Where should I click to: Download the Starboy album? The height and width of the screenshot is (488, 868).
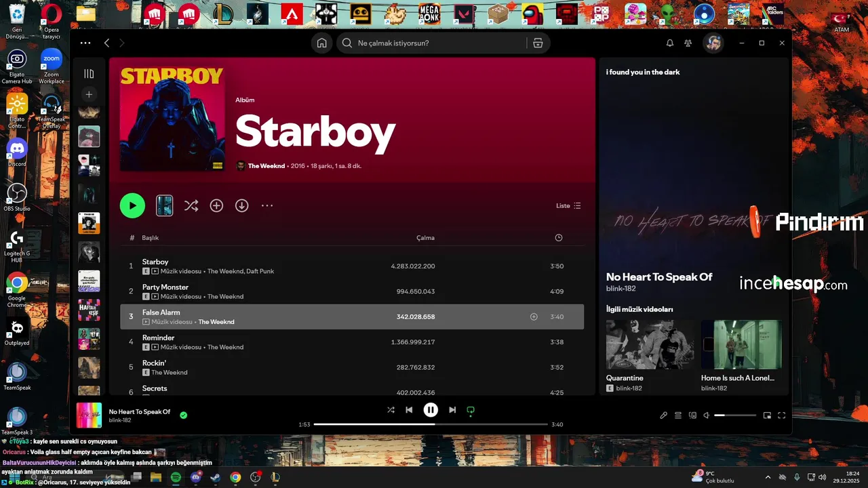[x=241, y=205]
